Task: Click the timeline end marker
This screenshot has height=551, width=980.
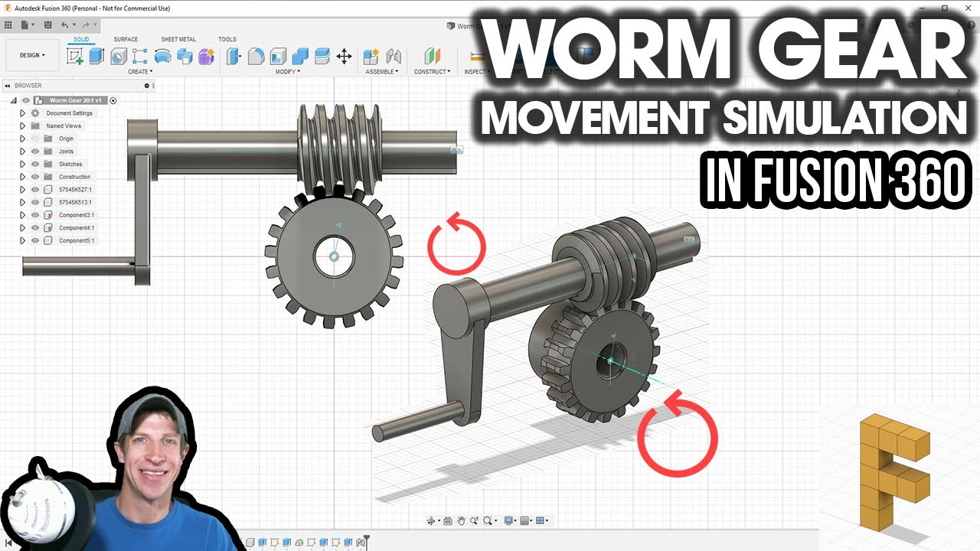Action: [x=367, y=542]
